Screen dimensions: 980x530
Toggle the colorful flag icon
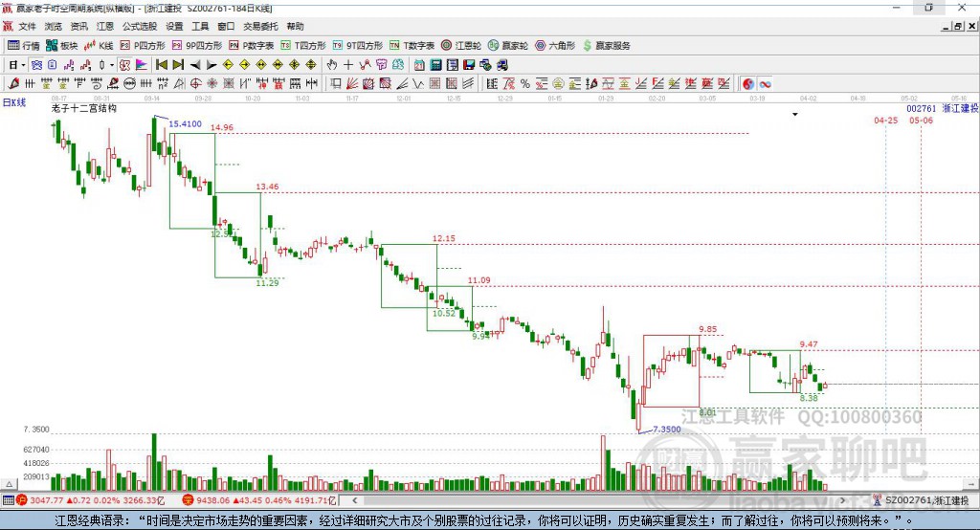[142, 65]
